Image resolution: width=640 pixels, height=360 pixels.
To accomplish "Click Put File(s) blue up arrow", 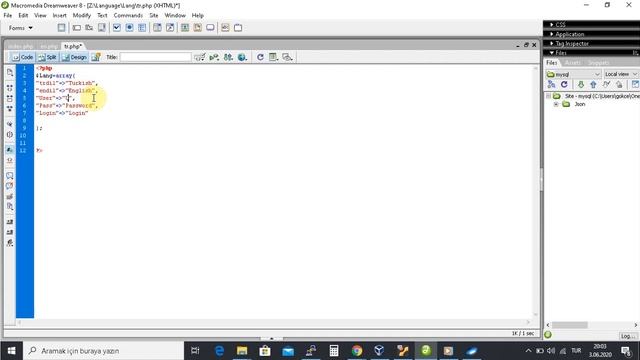I will tap(593, 84).
